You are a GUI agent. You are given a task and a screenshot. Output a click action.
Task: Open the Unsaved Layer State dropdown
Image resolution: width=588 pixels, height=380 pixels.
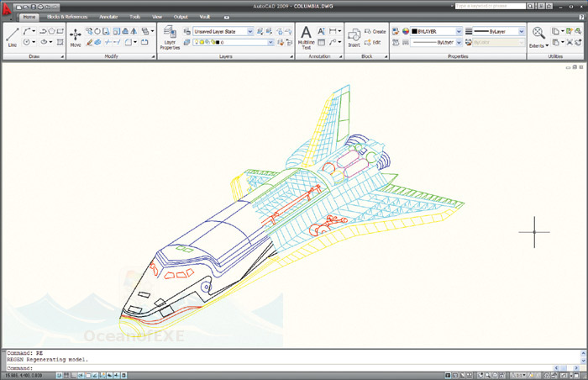click(x=223, y=32)
